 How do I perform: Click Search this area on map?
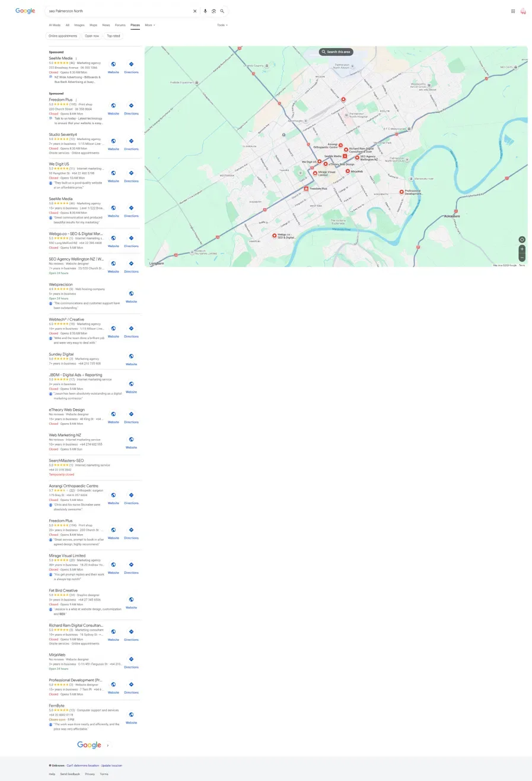point(336,52)
